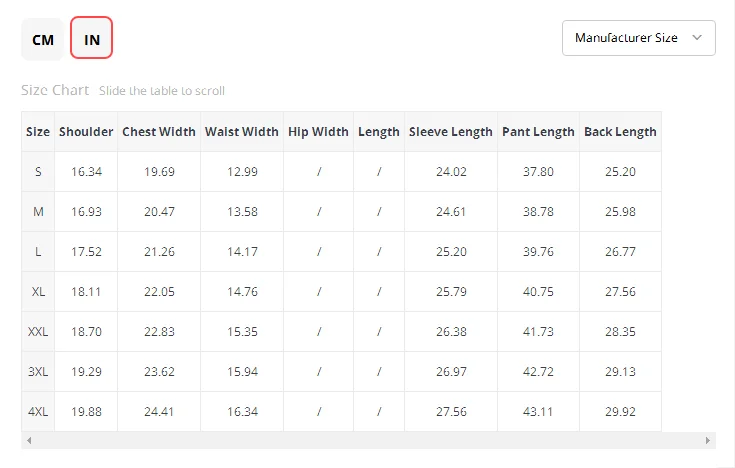
Task: Click the Sleeve Length column header
Action: coord(451,131)
